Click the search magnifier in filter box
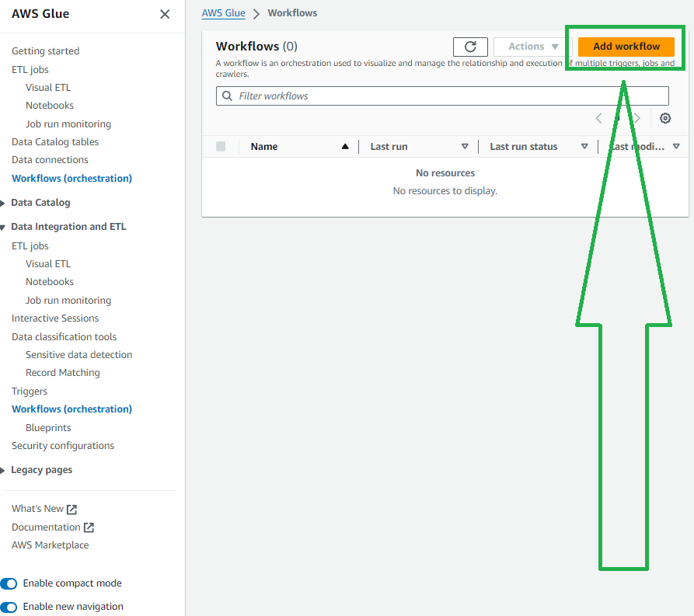Image resolution: width=694 pixels, height=616 pixels. [227, 96]
